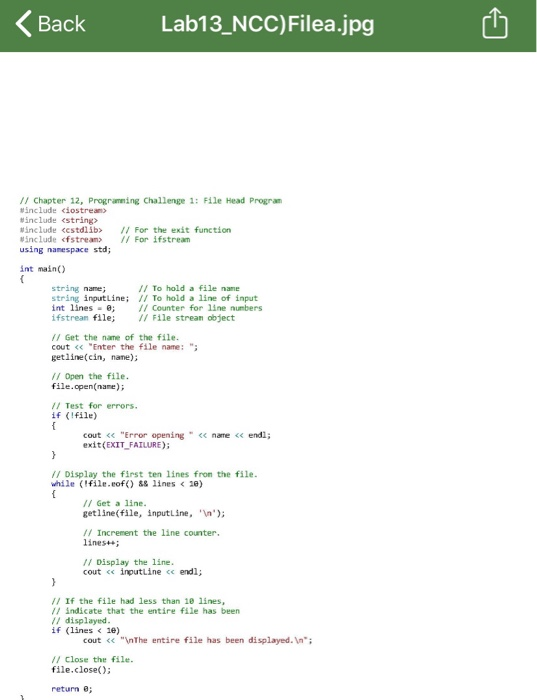This screenshot has width=537, height=700.
Task: Click the 'file.open(name);' line
Action: 88,387
